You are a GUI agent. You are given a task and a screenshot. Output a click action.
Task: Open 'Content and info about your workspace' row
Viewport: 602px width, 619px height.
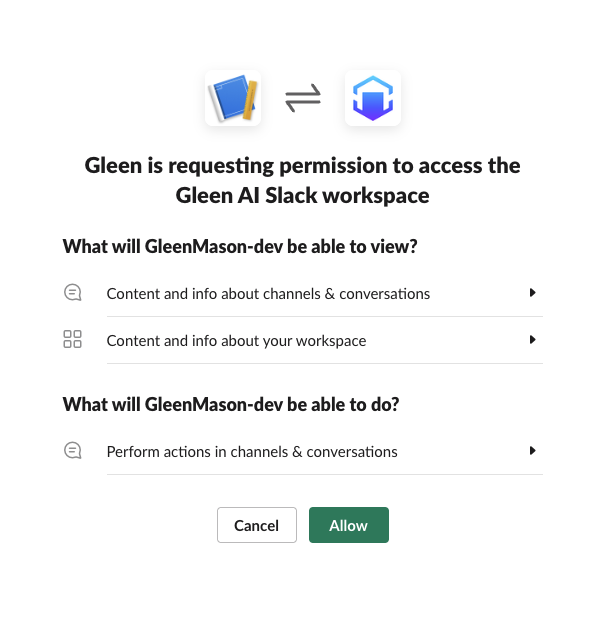pyautogui.click(x=236, y=341)
